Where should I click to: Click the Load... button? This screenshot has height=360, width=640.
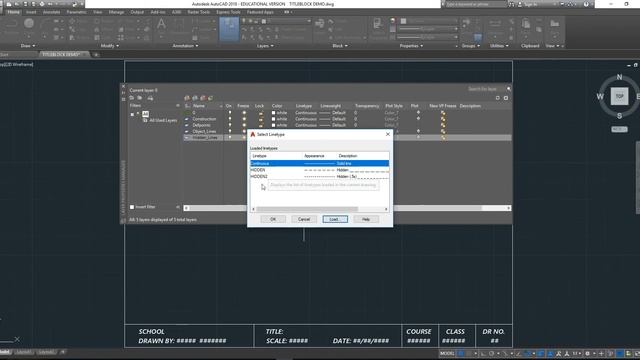pos(335,219)
